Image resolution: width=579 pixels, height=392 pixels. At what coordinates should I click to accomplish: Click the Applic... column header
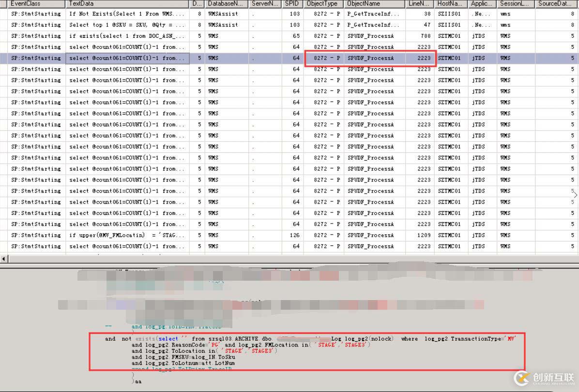pos(482,4)
